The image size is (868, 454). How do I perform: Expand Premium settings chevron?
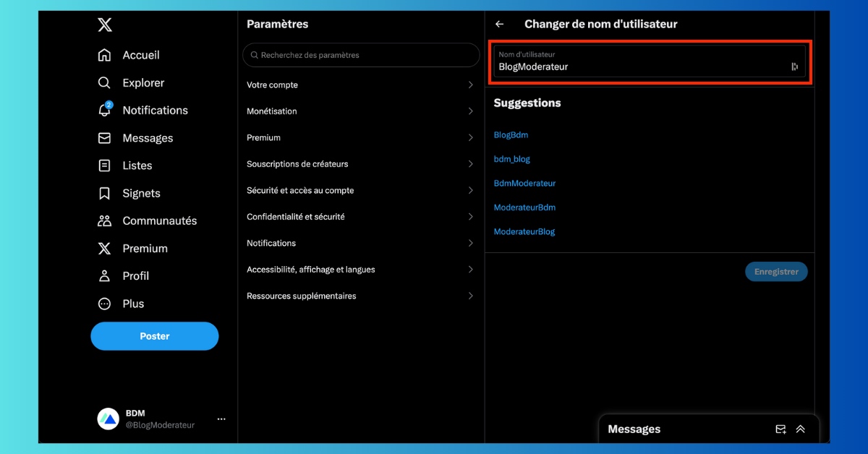point(470,137)
